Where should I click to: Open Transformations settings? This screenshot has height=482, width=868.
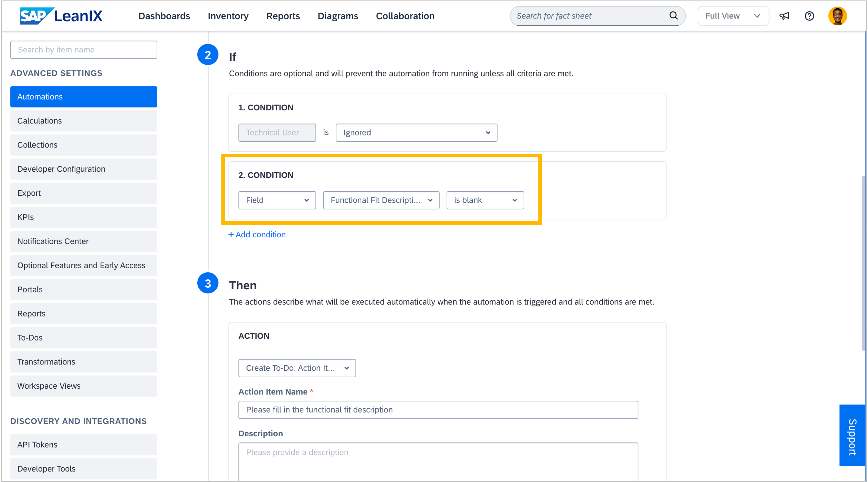coord(84,362)
